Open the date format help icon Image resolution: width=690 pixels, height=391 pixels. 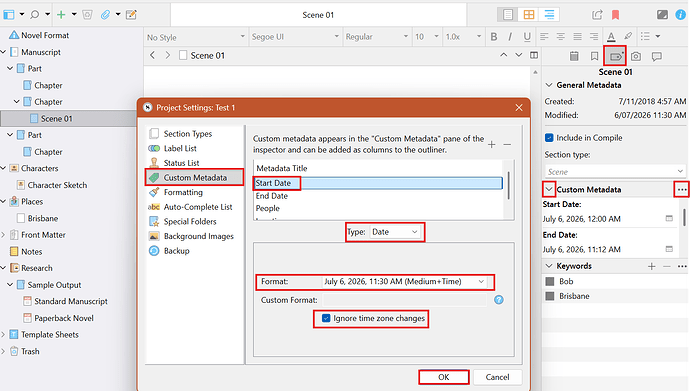coord(499,300)
